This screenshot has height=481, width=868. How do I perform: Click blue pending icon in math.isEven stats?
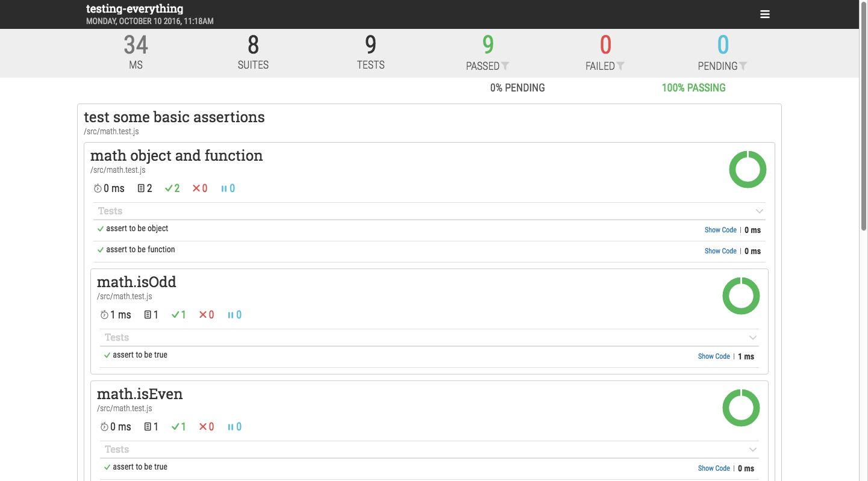(231, 427)
